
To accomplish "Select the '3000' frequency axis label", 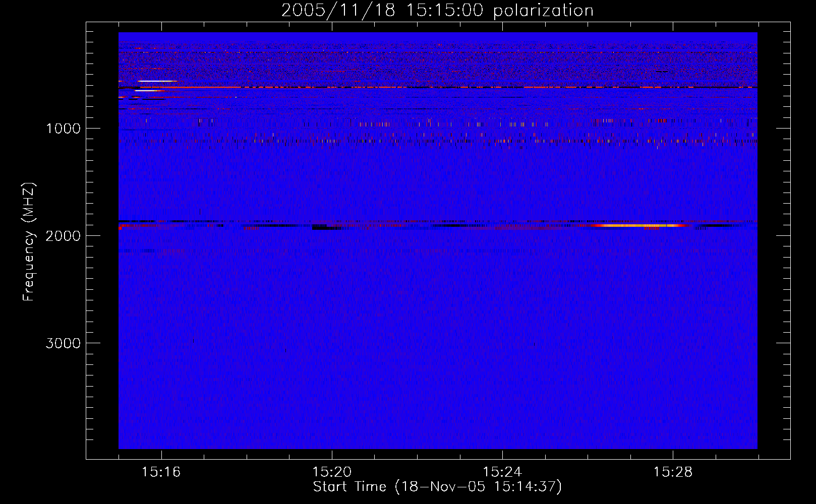I will (63, 343).
